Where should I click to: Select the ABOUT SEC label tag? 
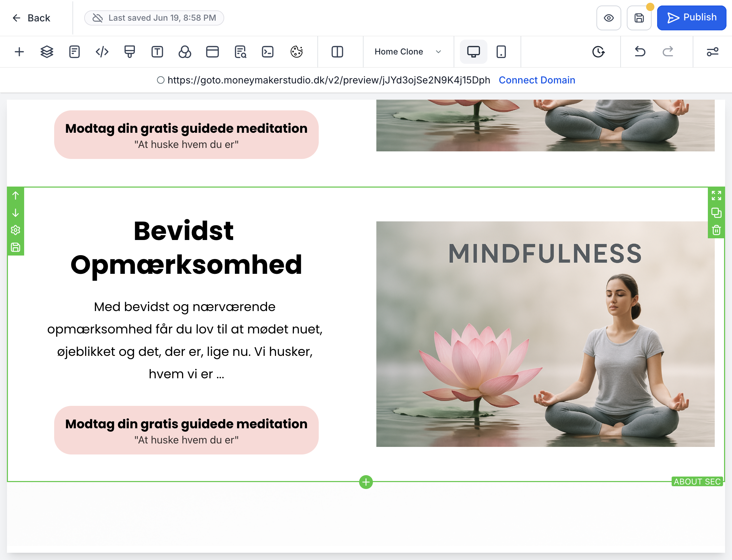(x=697, y=482)
